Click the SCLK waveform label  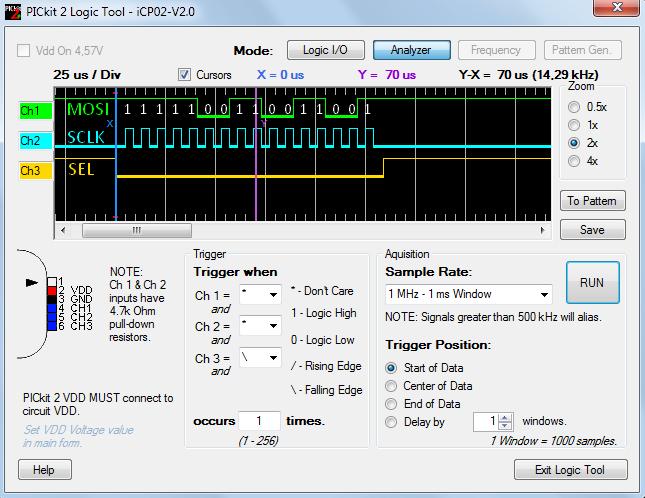(x=86, y=138)
